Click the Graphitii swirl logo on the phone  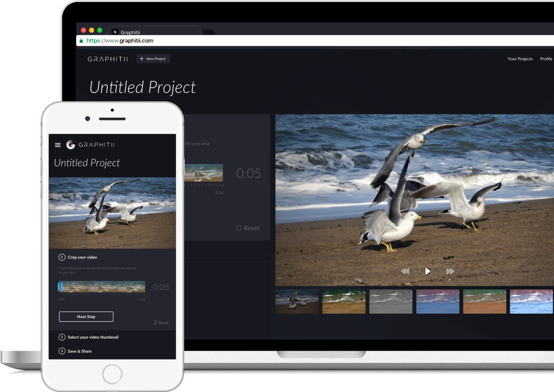click(x=71, y=145)
